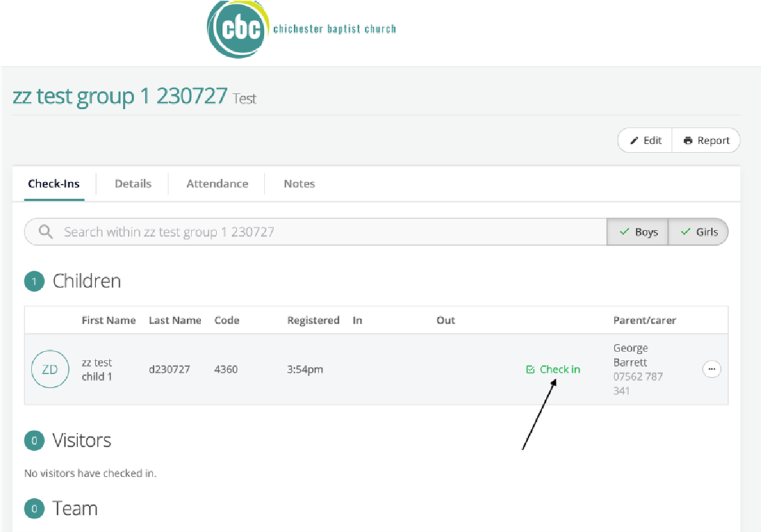Image resolution: width=761 pixels, height=532 pixels.
Task: Toggle the Boys filter
Action: click(x=638, y=232)
